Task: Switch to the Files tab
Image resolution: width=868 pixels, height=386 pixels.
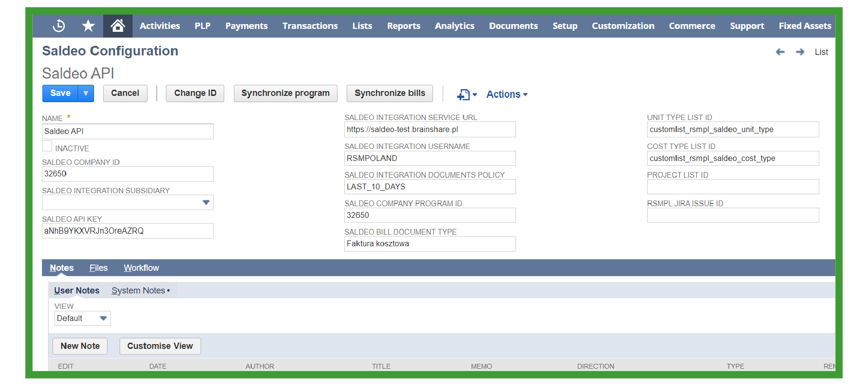Action: 98,268
